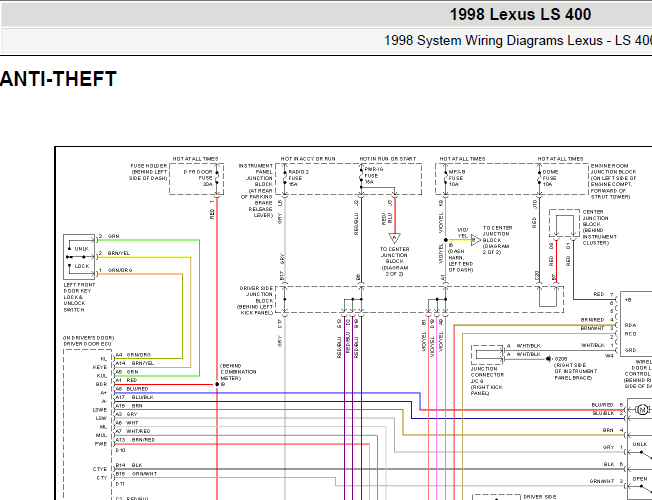Click the 'ANTI-THEFT' heading
Image resolution: width=652 pixels, height=500 pixels.
(x=58, y=79)
